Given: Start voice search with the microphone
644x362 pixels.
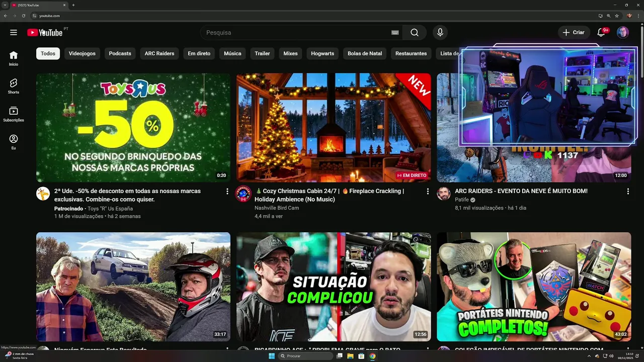Looking at the screenshot, I should pyautogui.click(x=440, y=32).
